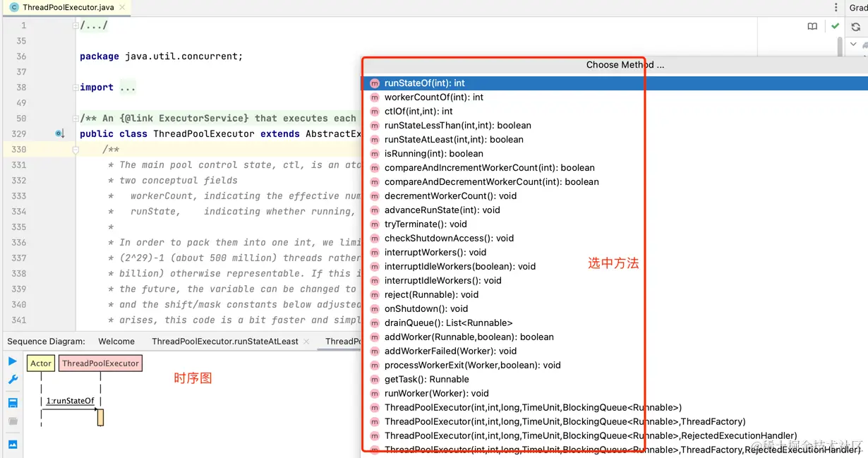Image resolution: width=868 pixels, height=458 pixels.
Task: Select processWorkerExit(Worker,boolean): void
Action: (615, 366)
